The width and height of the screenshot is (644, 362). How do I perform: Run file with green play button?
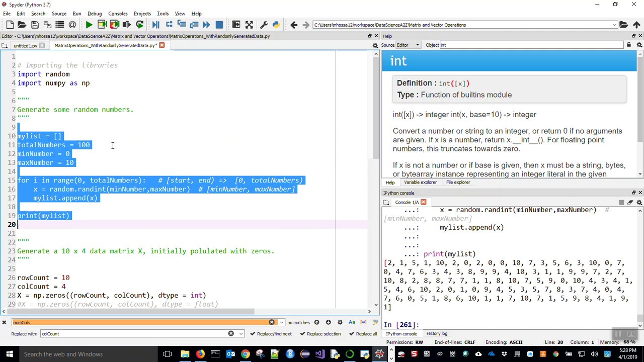coord(89,25)
